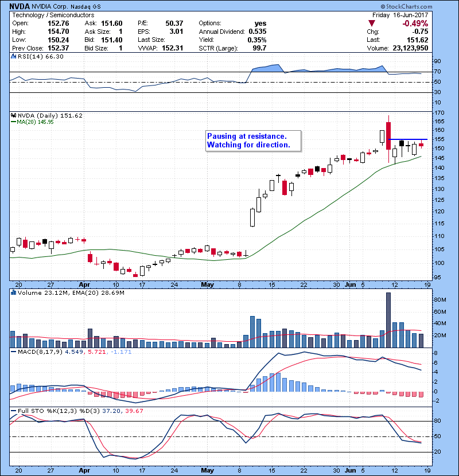Click the candlestick icon beside NVDA (Daily)
Viewport: 459px width, 476px height.
[x=13, y=115]
